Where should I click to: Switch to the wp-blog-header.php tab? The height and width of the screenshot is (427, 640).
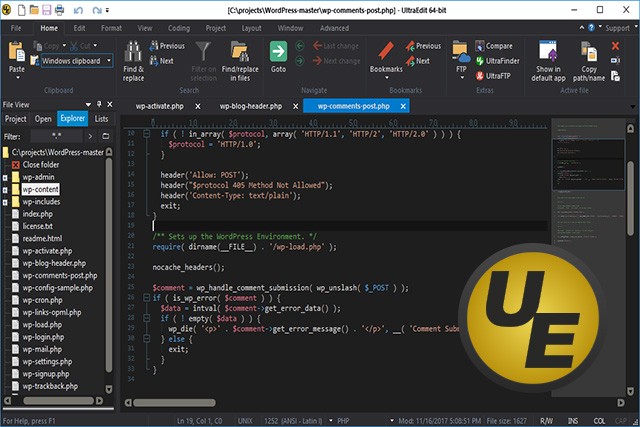251,106
